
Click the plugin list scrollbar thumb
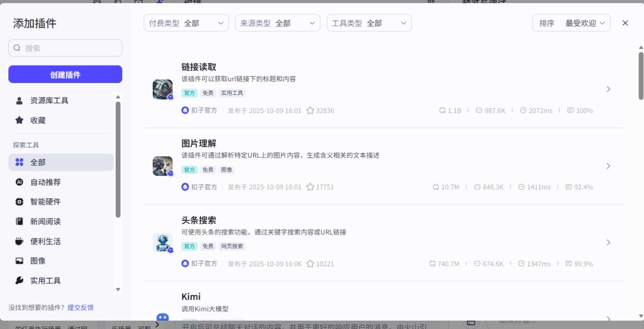tap(640, 76)
